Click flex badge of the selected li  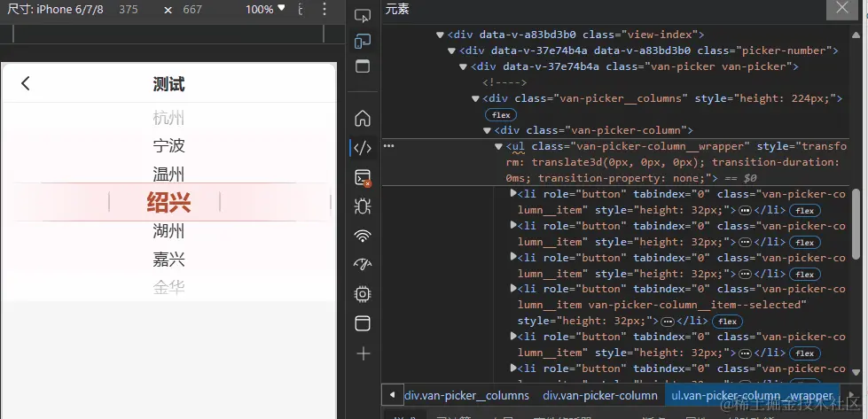click(x=727, y=322)
